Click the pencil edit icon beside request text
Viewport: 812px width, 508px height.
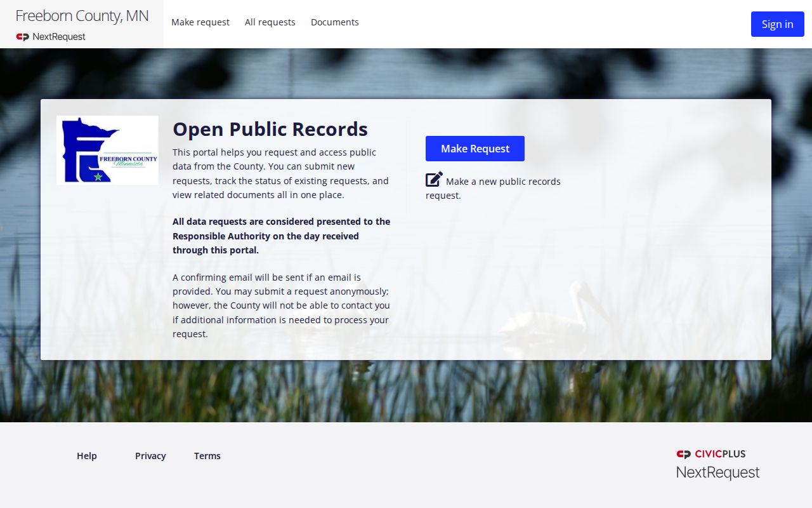tap(434, 179)
